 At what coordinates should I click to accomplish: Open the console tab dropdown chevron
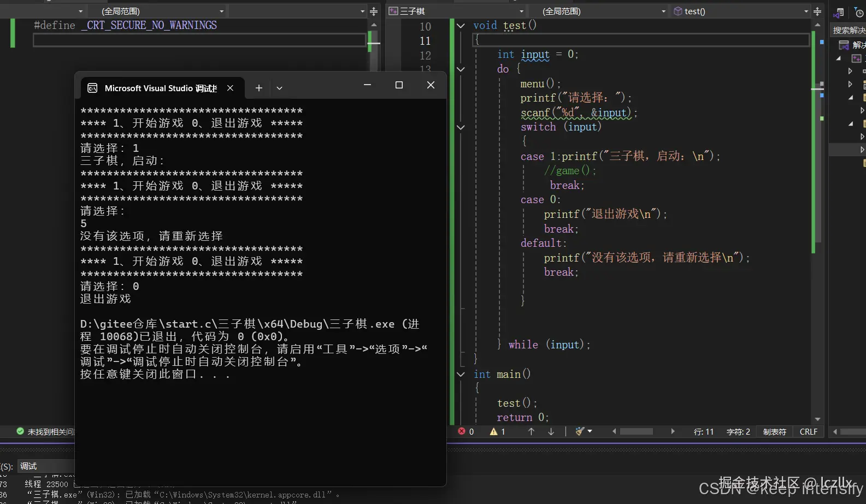coord(279,88)
